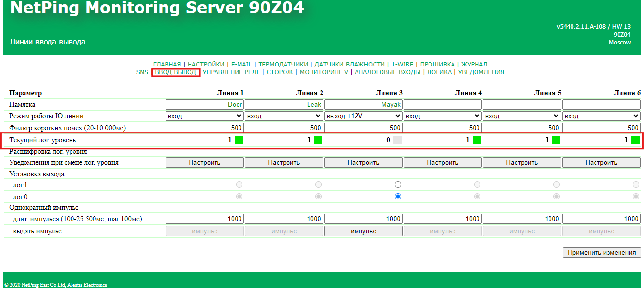Click the gray status indicator for Line 3
644x288 pixels.
click(397, 140)
